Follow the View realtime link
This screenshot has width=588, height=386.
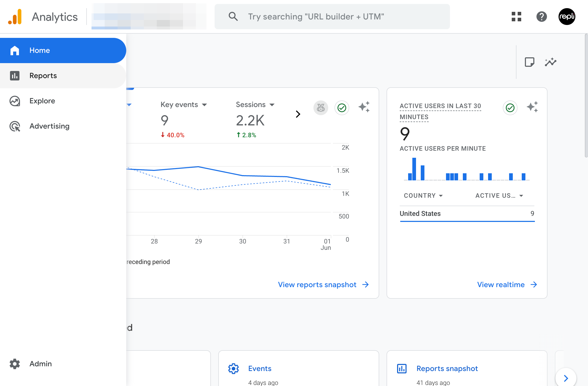507,285
